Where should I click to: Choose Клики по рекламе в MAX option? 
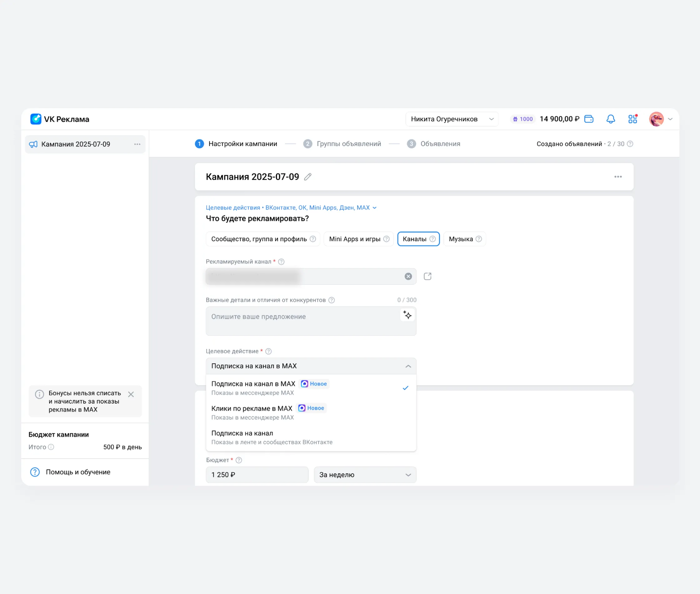click(x=311, y=412)
